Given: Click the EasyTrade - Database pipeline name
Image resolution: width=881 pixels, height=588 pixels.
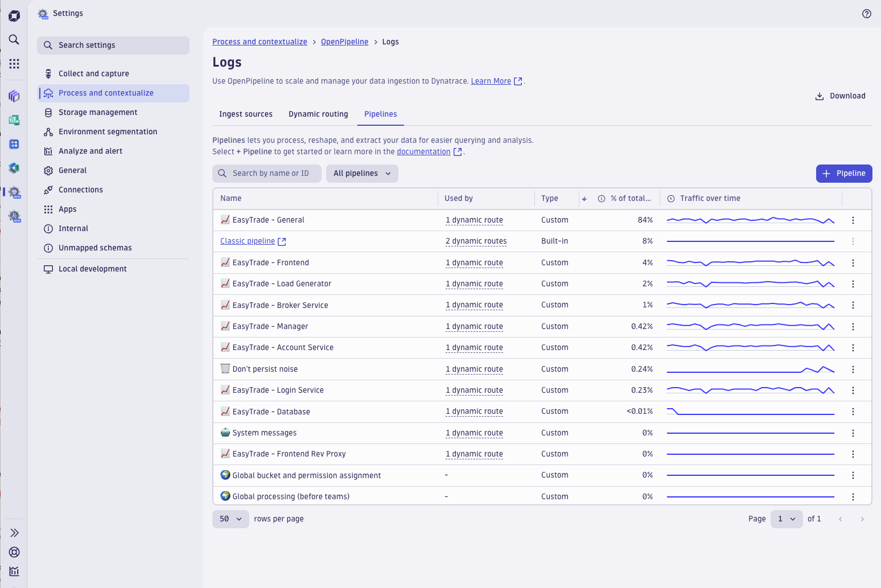Looking at the screenshot, I should [271, 412].
